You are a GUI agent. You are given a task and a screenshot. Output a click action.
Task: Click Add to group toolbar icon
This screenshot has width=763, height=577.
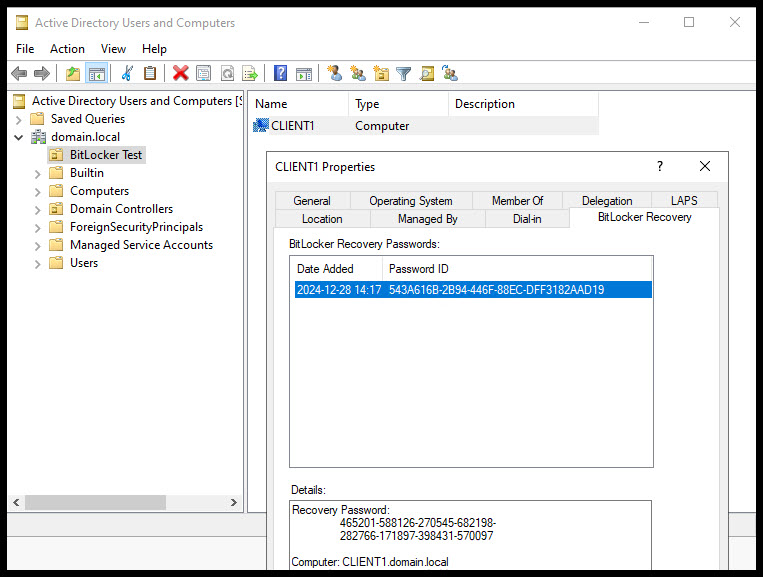pos(450,73)
